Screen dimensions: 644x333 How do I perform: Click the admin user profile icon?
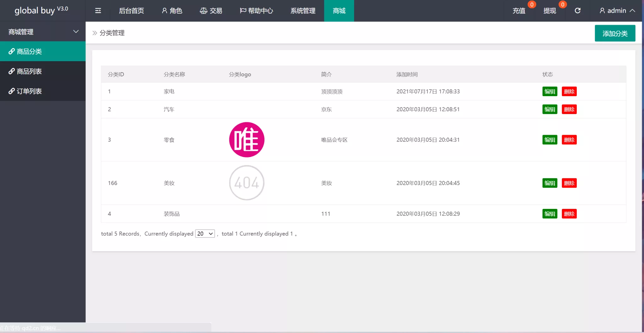[x=602, y=10]
